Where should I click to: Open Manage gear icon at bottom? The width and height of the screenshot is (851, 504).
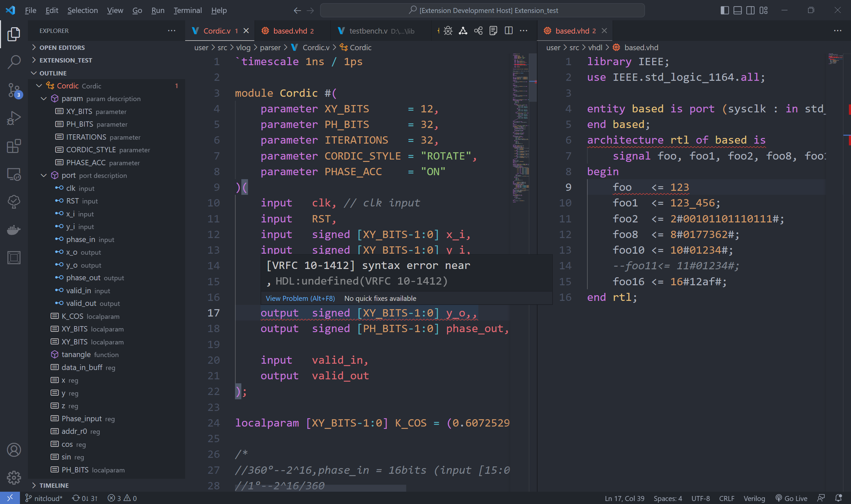[x=14, y=477]
